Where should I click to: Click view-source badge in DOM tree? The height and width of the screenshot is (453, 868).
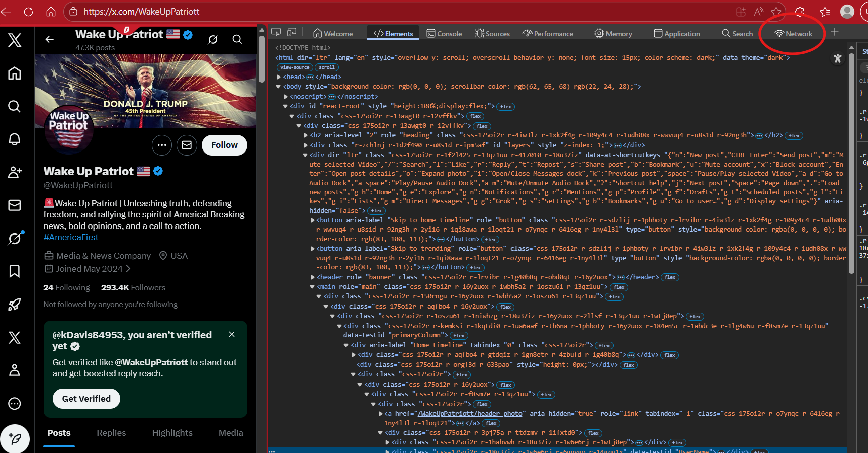click(295, 67)
